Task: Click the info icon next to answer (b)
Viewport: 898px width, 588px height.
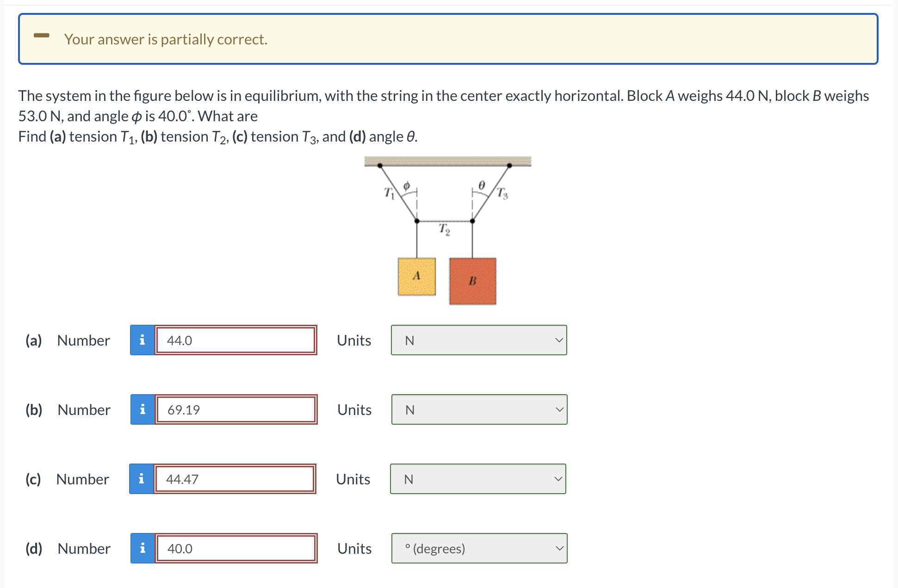Action: click(142, 410)
